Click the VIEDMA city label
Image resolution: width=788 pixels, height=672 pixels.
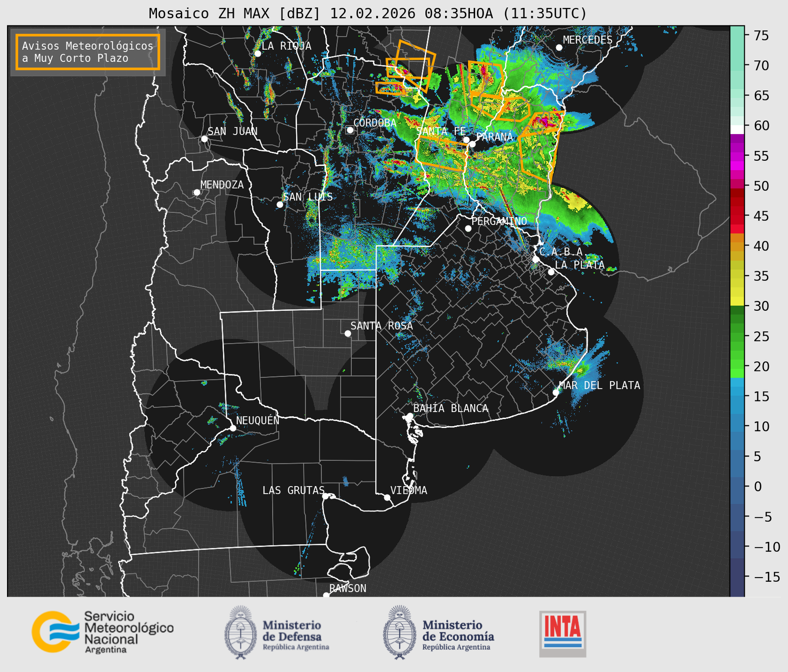click(x=409, y=490)
